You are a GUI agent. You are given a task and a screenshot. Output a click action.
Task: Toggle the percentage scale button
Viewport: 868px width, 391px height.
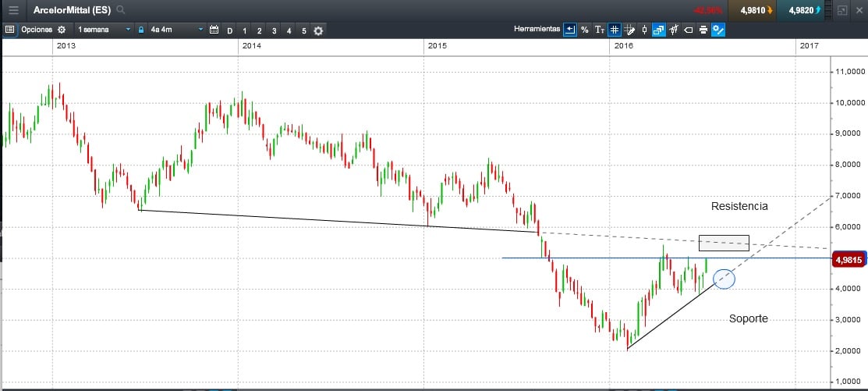(x=584, y=30)
